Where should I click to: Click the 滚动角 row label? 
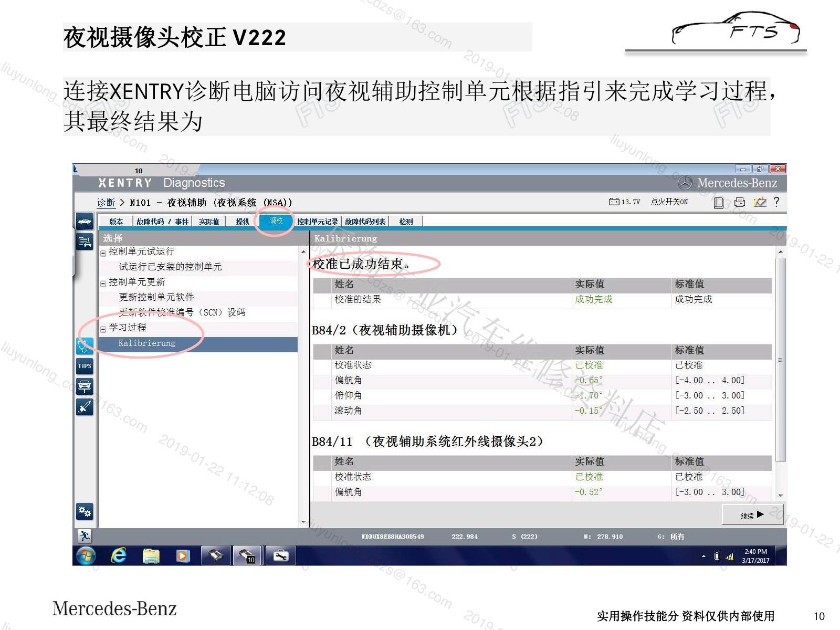pos(348,411)
